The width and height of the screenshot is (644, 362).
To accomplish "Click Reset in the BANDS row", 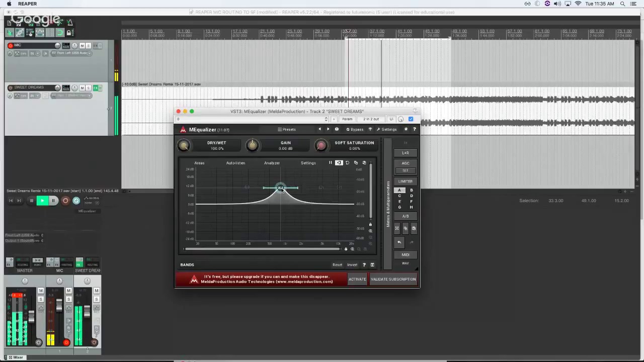I will tap(337, 265).
